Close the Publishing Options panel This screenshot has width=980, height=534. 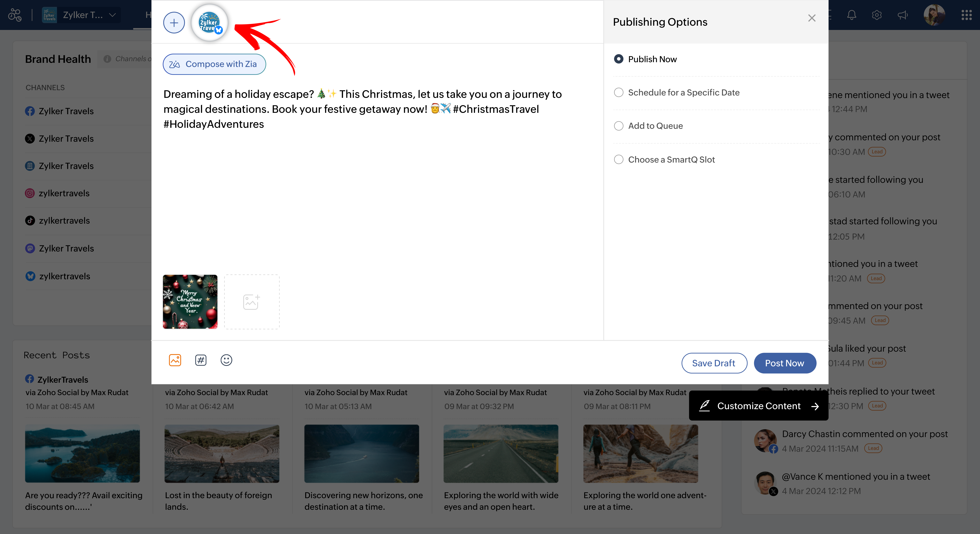click(x=812, y=18)
